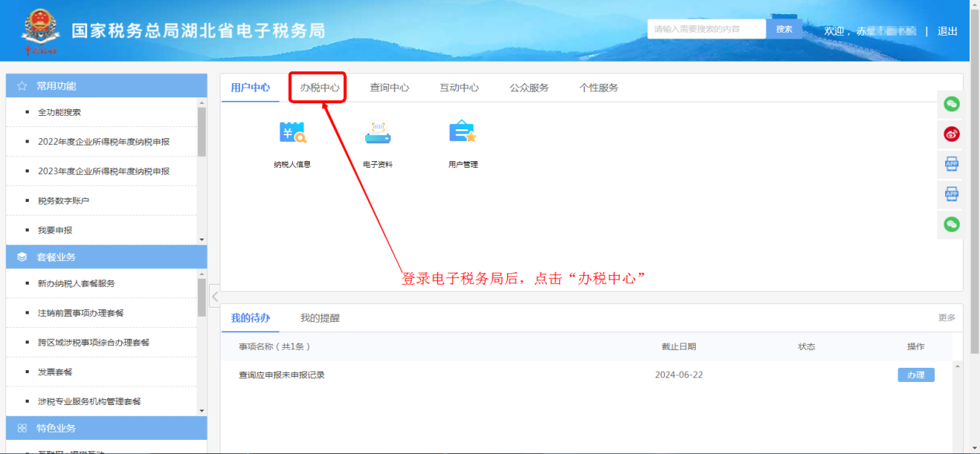Click the 退出 logout link

coord(947,31)
